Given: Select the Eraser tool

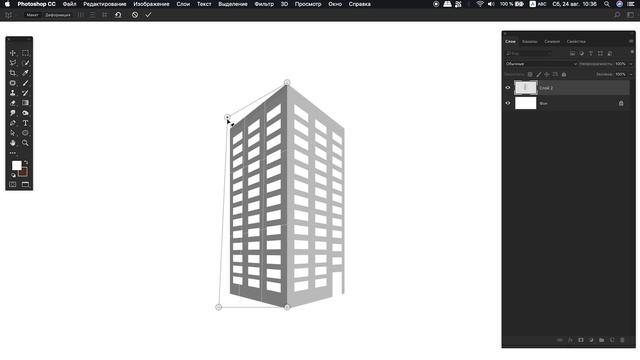Looking at the screenshot, I should [x=13, y=103].
